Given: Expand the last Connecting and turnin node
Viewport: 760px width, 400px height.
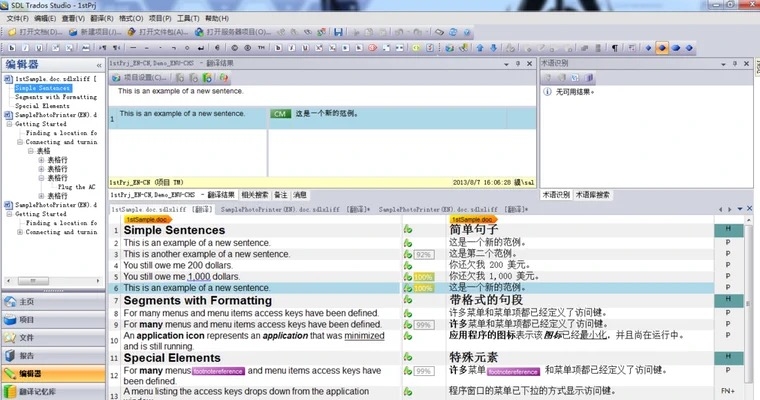Looking at the screenshot, I should point(20,232).
